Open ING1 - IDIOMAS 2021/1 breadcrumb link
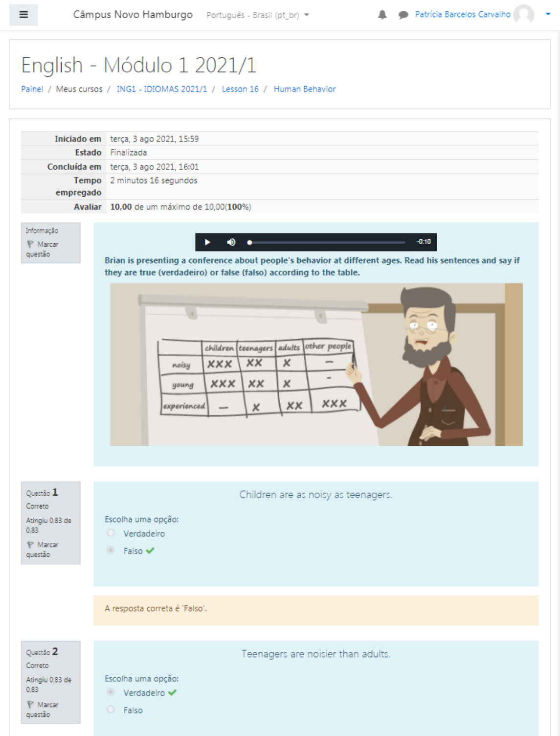The height and width of the screenshot is (736, 560). [x=161, y=89]
